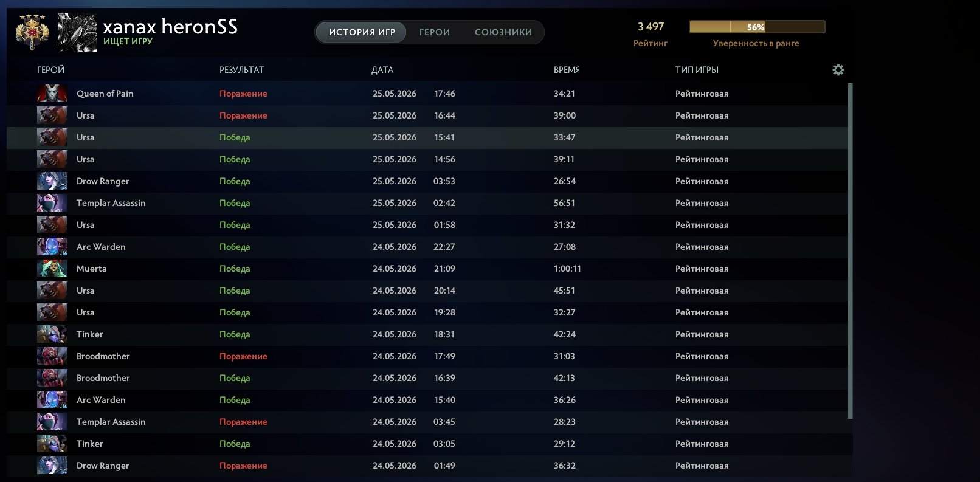Viewport: 980px width, 482px height.
Task: Click the Ищет игру status text
Action: click(x=128, y=41)
